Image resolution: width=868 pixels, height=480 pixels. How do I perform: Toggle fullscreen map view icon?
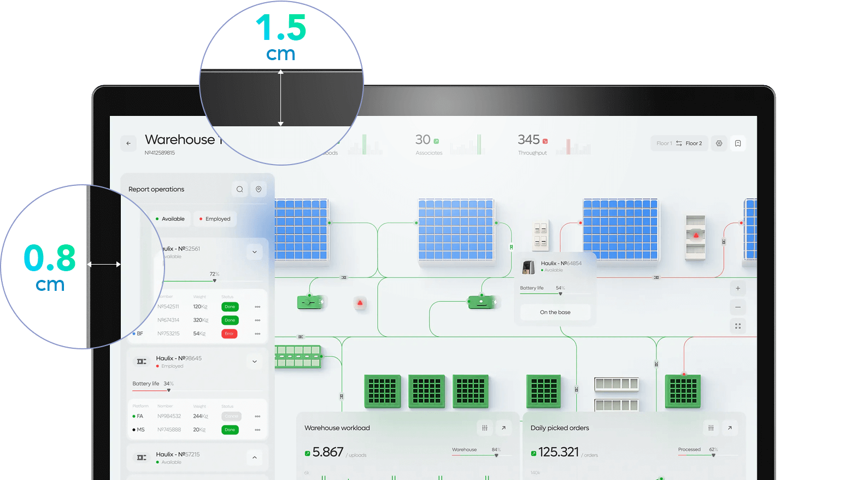click(x=738, y=326)
